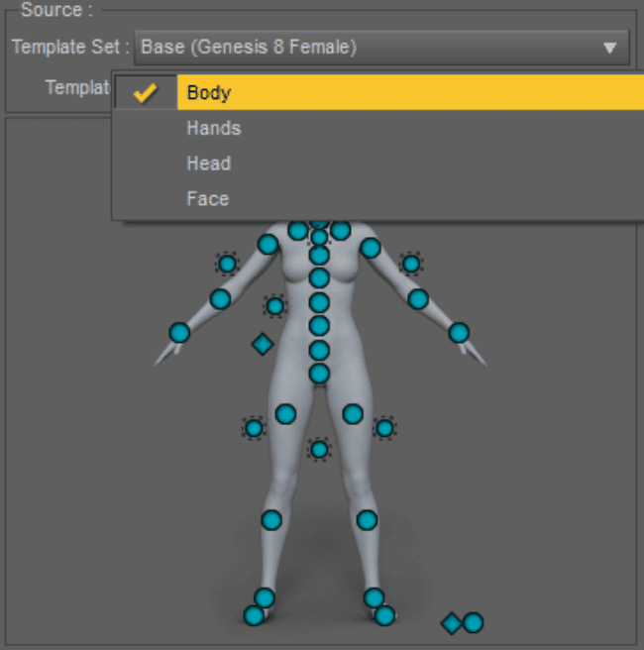Click the ankle control point on screen-left

(x=265, y=597)
